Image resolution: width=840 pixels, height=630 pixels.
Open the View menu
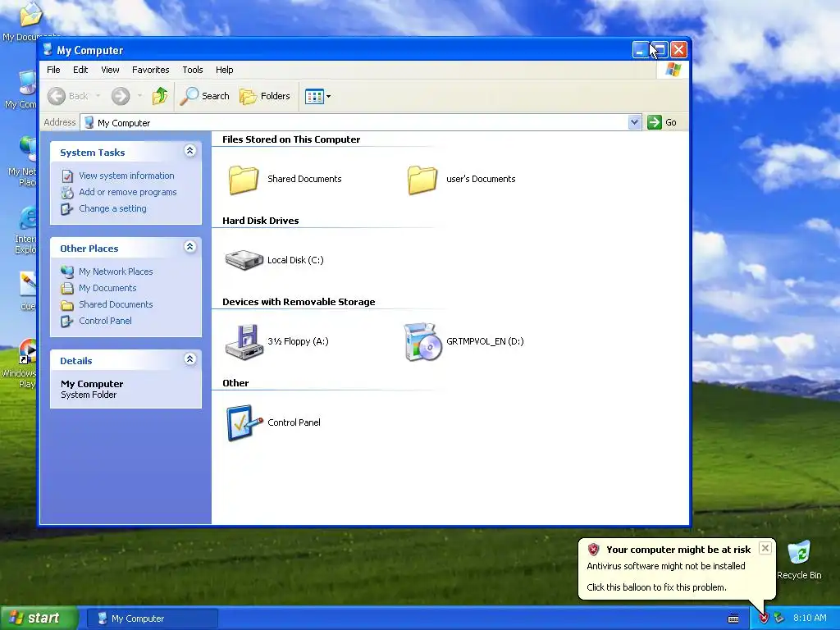(x=111, y=70)
